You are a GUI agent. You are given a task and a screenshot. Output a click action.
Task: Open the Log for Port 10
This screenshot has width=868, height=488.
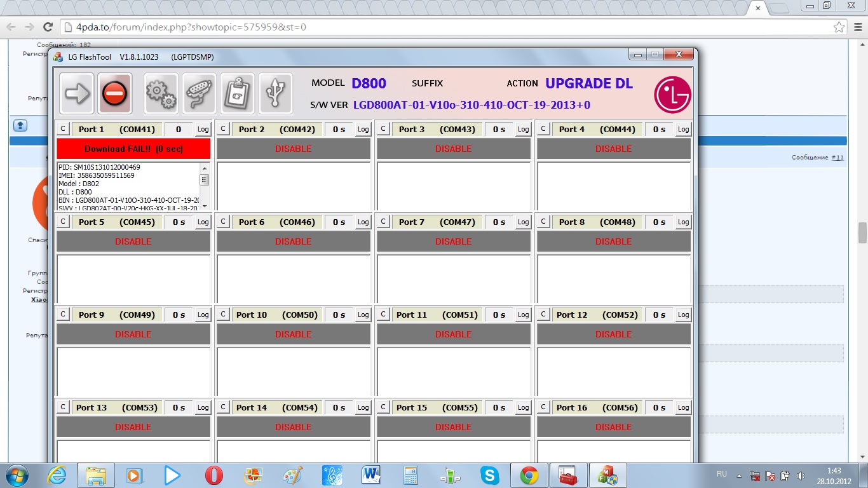[x=363, y=315]
